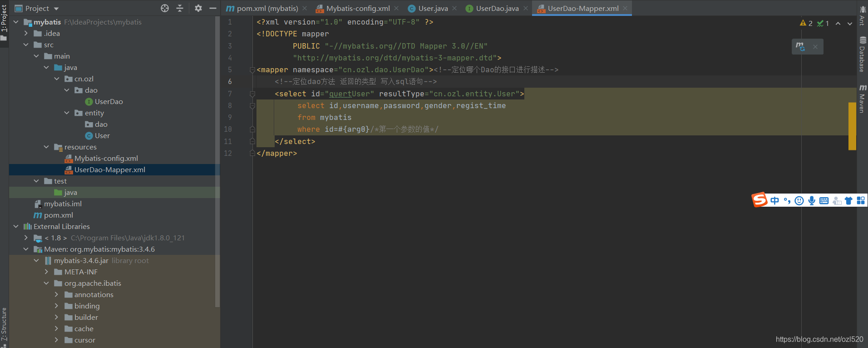Open Sogou emoji panel

(x=799, y=201)
